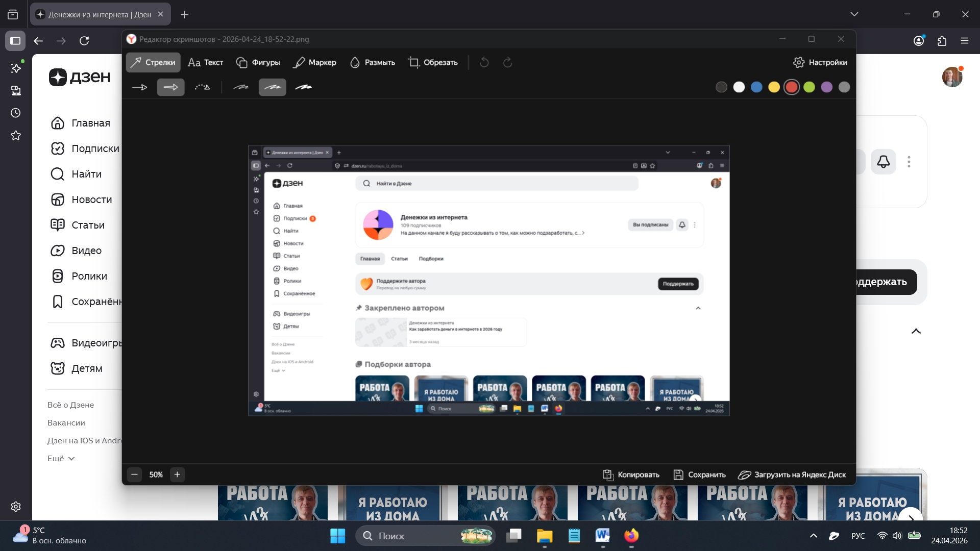
Task: Open the favorites star icon in the sidebar
Action: (x=16, y=135)
